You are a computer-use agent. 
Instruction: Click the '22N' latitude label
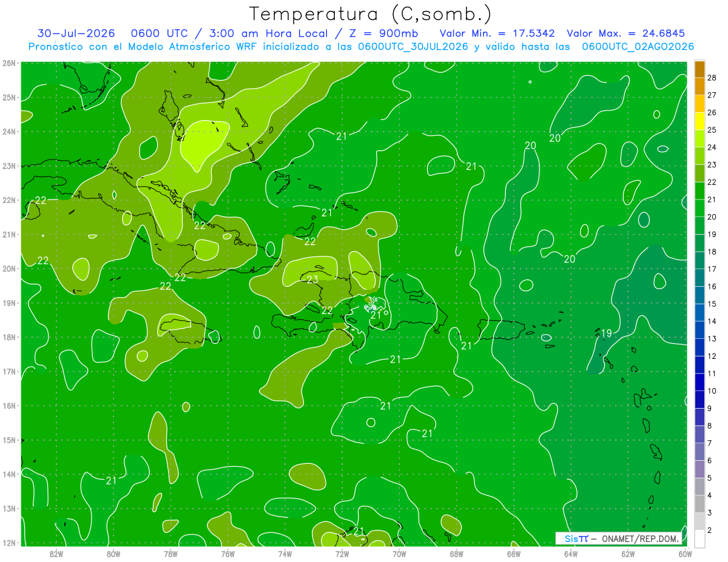[x=9, y=200]
